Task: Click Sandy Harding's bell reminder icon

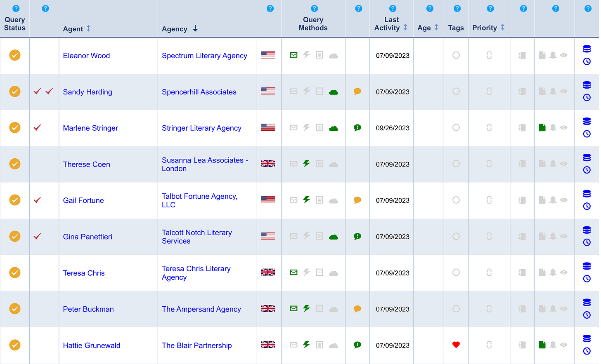Action: [553, 91]
